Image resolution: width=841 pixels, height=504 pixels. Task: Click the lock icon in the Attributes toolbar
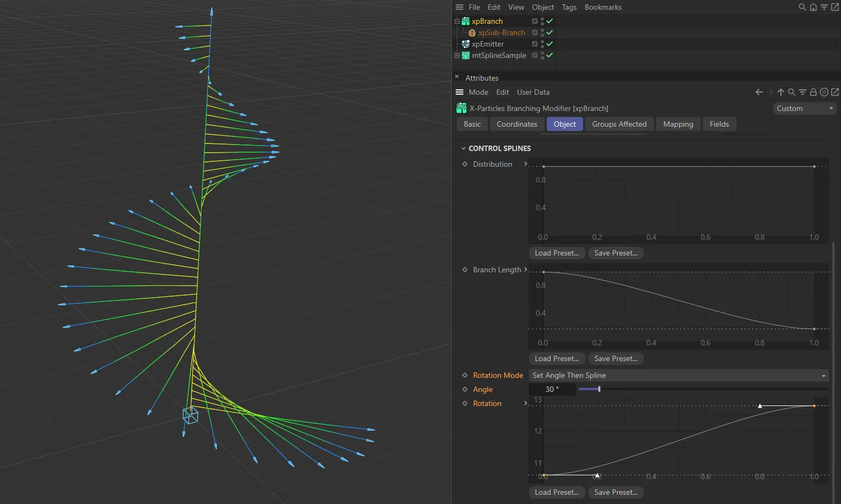(813, 92)
